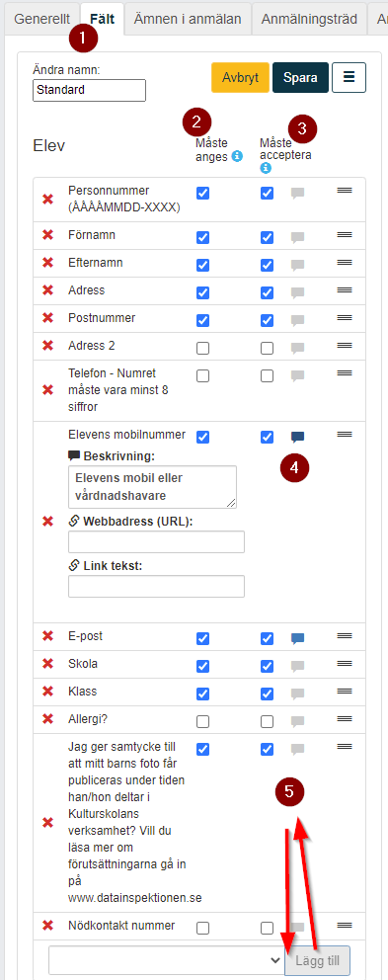388x980 pixels.
Task: Open the Ämnen i anmälan tab
Action: 188,19
